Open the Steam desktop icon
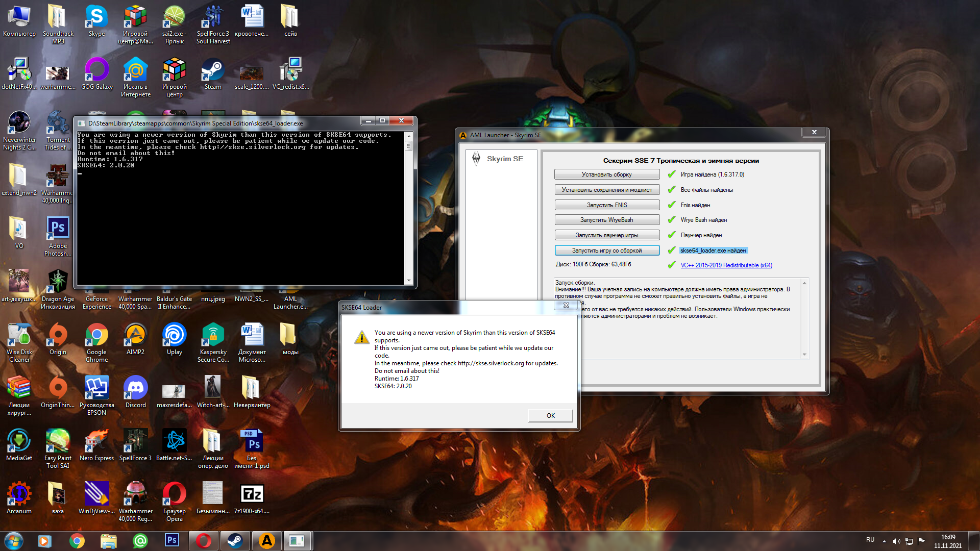The height and width of the screenshot is (551, 980). point(213,71)
